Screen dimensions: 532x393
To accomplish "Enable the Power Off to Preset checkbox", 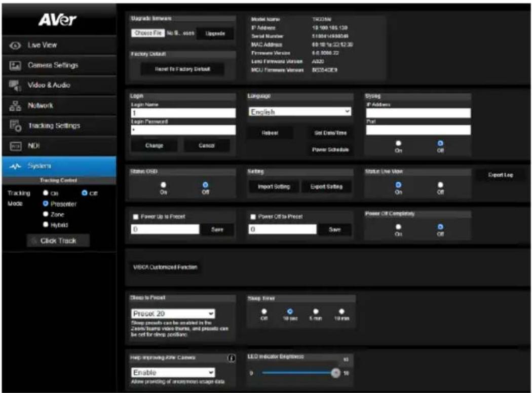I will [253, 217].
